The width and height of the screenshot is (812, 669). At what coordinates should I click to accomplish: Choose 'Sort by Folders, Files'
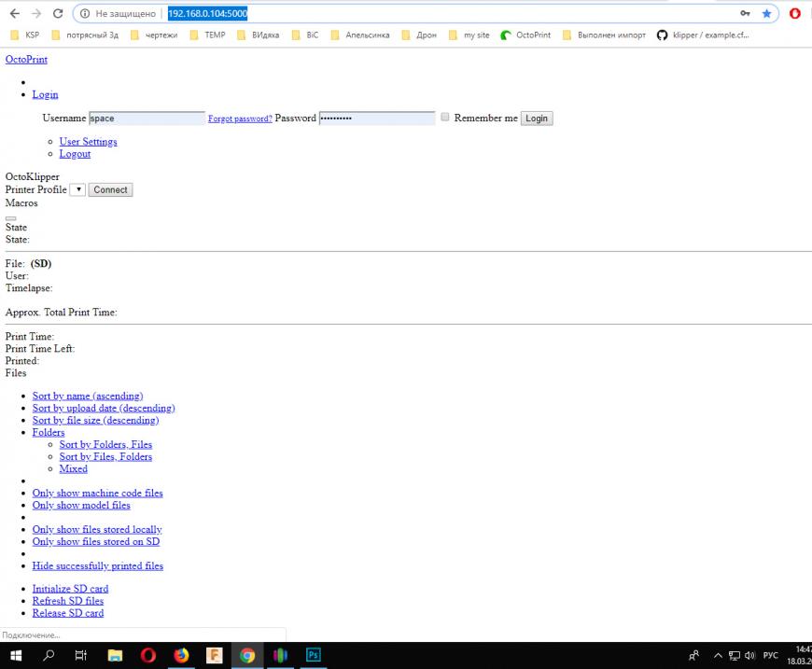click(105, 444)
